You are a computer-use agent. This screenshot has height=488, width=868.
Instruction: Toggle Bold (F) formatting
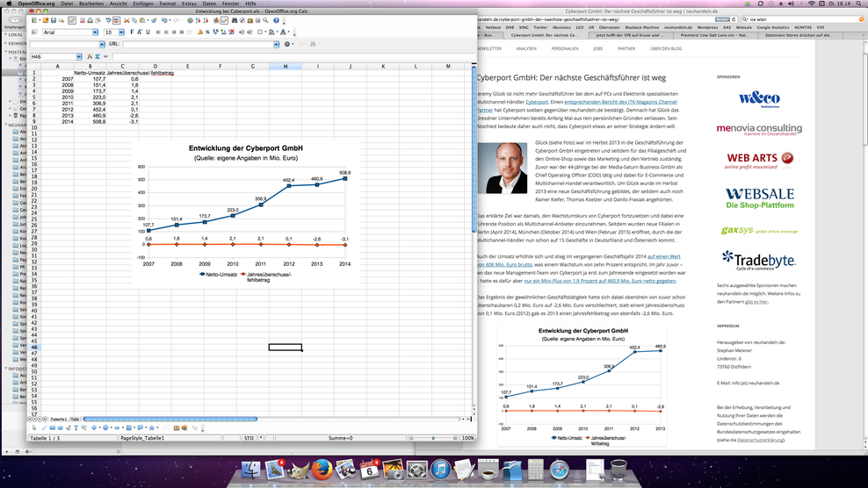pos(132,32)
